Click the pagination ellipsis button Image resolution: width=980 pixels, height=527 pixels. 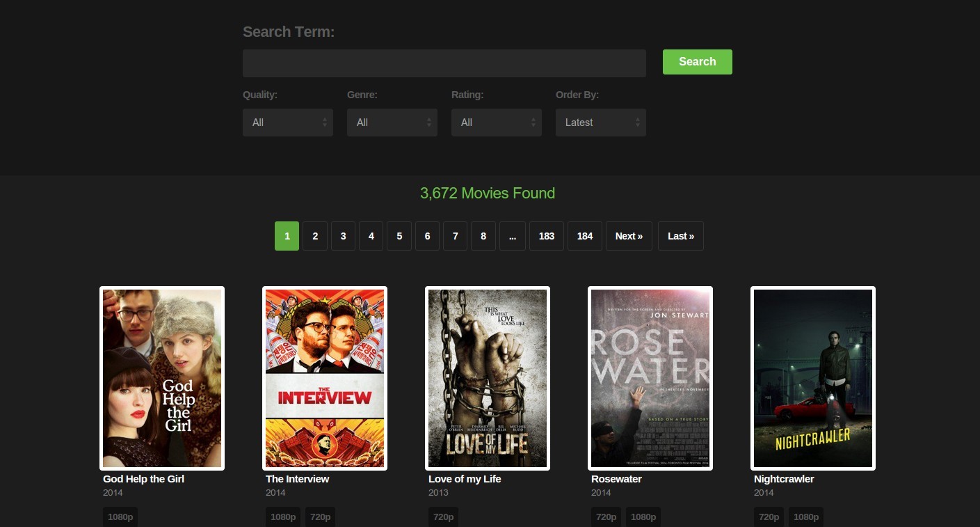[513, 236]
